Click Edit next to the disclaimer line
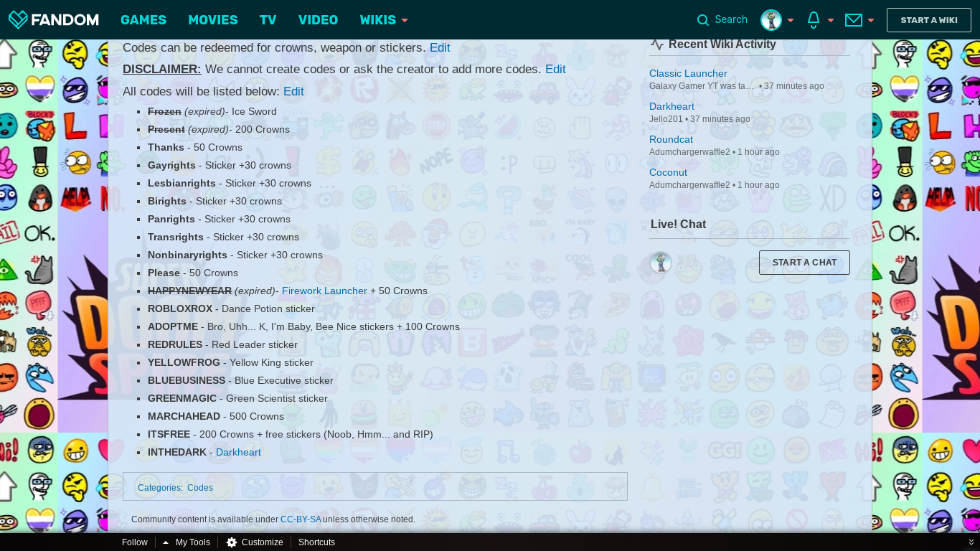This screenshot has width=980, height=551. coord(555,70)
